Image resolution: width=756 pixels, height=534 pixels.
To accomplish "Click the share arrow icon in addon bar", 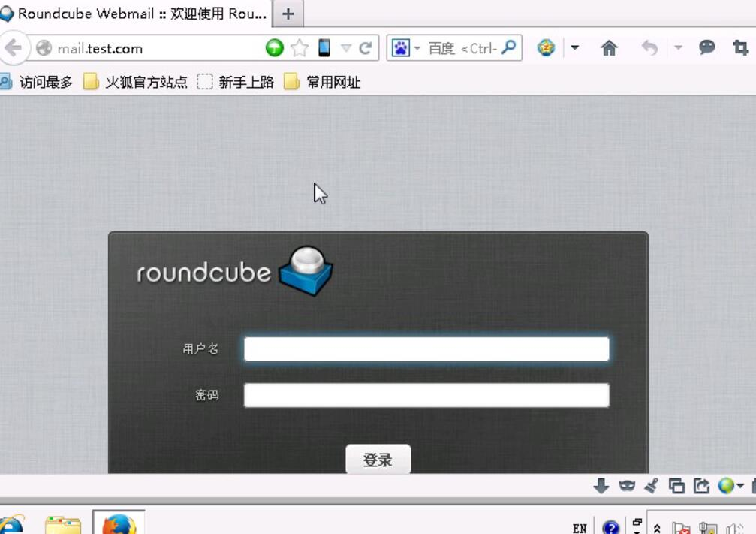I will point(701,486).
